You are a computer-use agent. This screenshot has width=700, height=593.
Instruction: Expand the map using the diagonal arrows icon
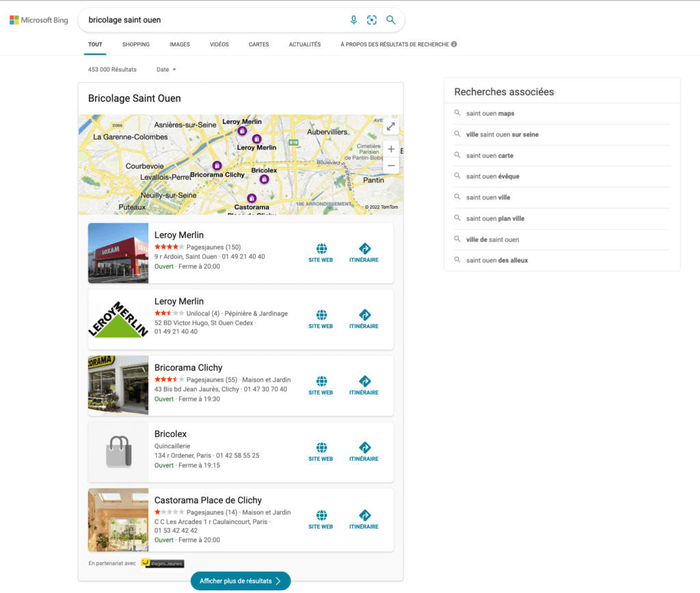[x=390, y=126]
